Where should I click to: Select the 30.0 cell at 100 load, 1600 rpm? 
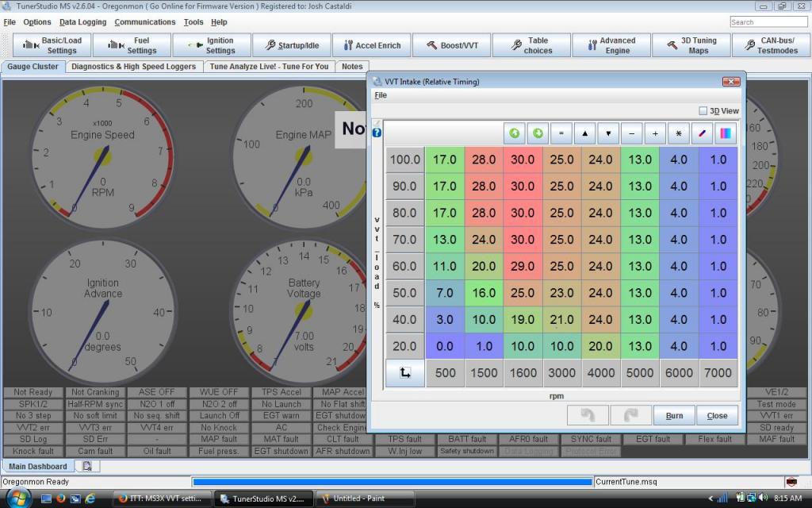pos(522,160)
